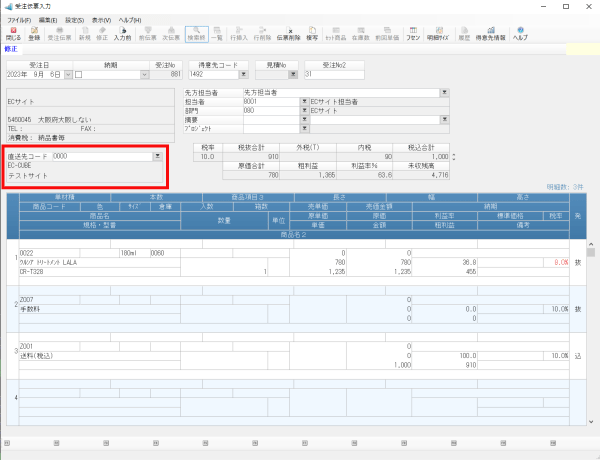The image size is (600, 460).
Task: Go to previous slip with 前伝票 icon
Action: tap(148, 34)
